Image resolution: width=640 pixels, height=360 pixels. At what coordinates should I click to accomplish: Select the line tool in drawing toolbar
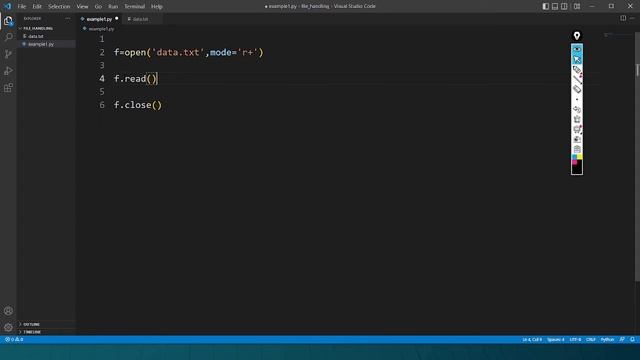pos(577,80)
